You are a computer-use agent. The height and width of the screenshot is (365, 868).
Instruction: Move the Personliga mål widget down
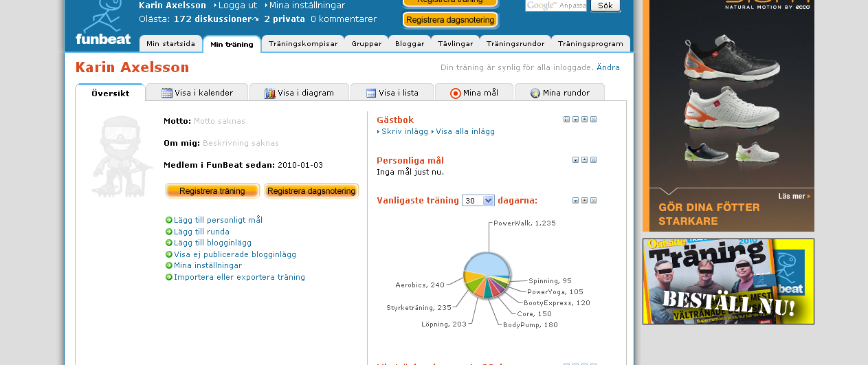coord(575,160)
